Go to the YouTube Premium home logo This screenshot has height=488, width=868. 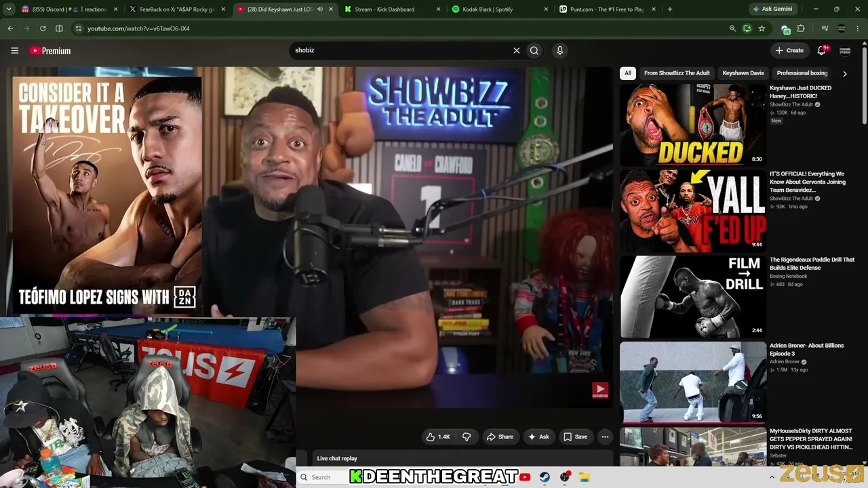[50, 51]
